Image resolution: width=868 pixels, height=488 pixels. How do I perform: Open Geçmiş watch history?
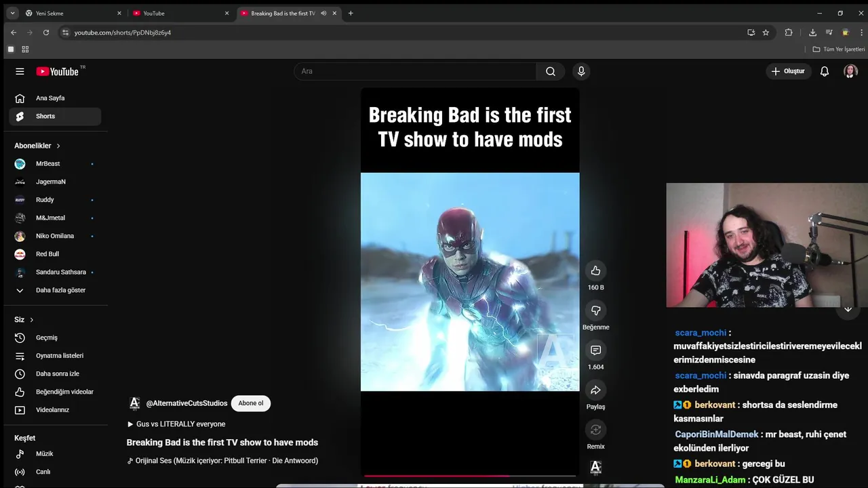click(x=55, y=338)
